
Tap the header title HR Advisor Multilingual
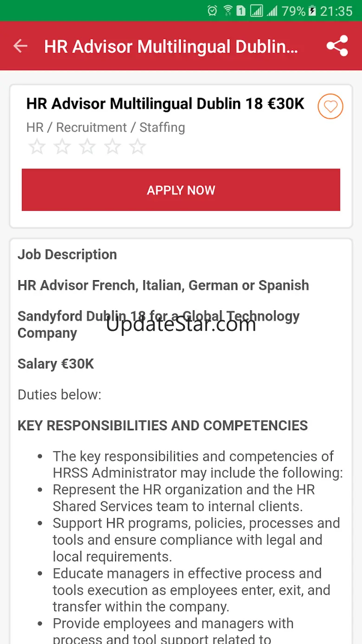pos(171,46)
